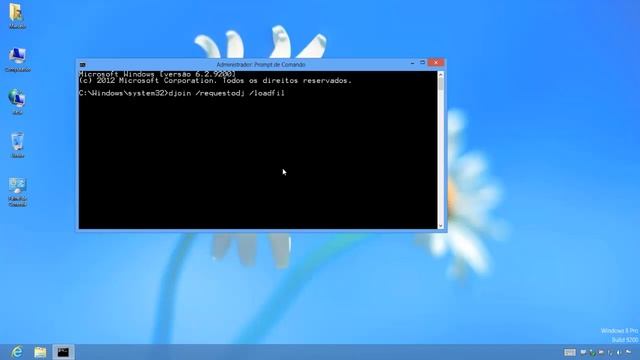Image resolution: width=640 pixels, height=360 pixels.
Task: Open the Painel de Controle desktop icon
Action: tap(18, 192)
